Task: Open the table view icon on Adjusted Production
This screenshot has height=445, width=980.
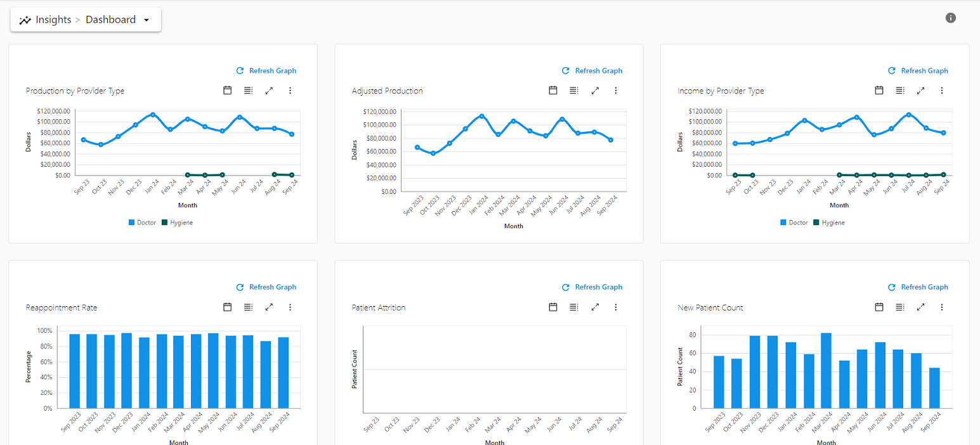Action: click(573, 90)
